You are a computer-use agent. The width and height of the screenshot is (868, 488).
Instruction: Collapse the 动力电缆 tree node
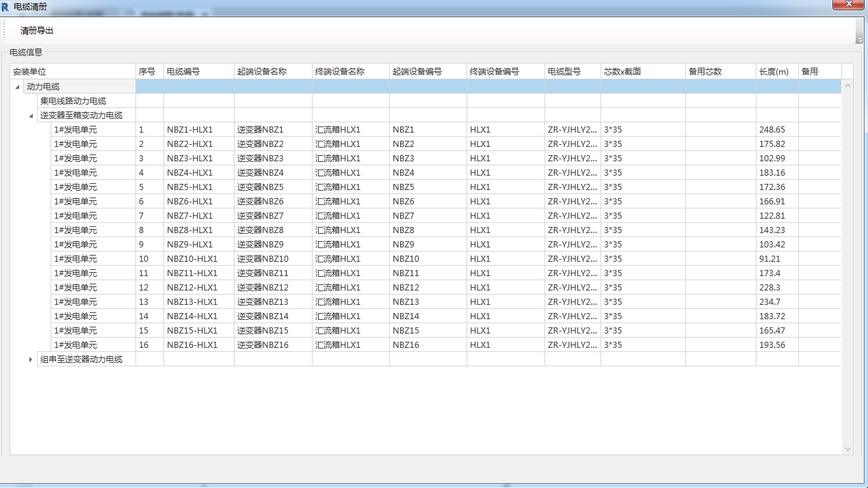pos(17,87)
